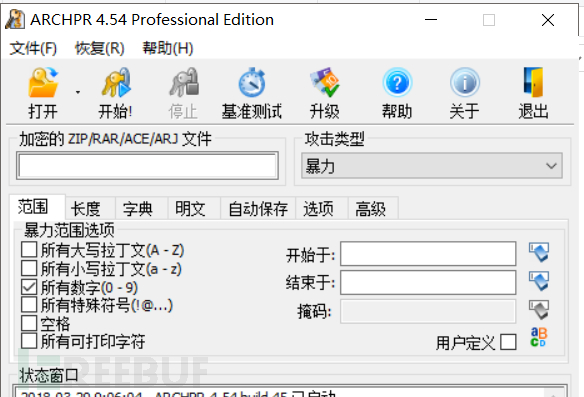Enable 所有小写拉丁文(a - z) checkbox
The width and height of the screenshot is (584, 397).
(29, 268)
